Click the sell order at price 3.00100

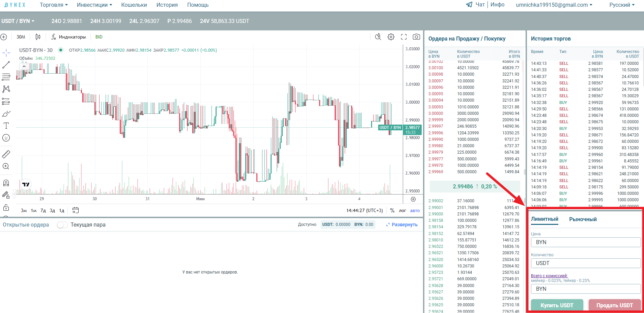pos(474,68)
